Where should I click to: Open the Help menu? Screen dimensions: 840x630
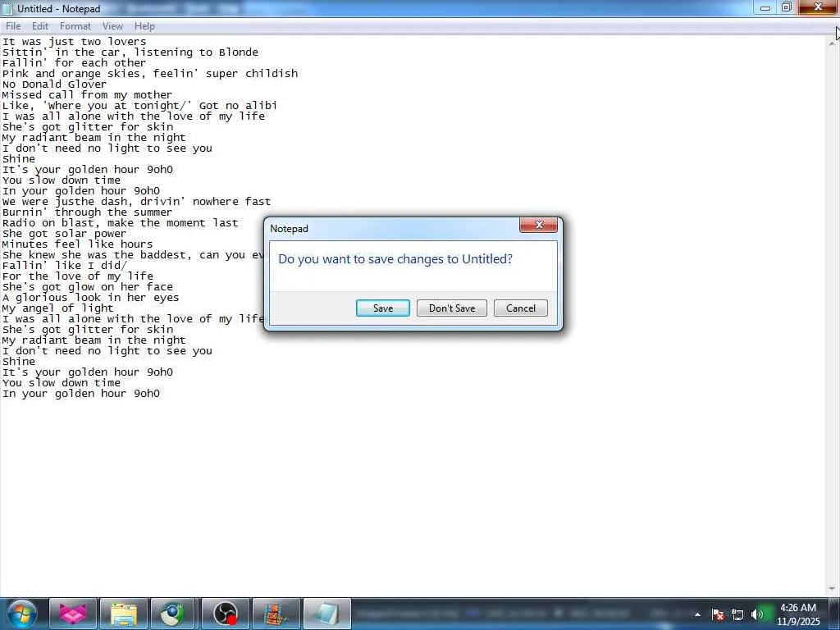[144, 25]
